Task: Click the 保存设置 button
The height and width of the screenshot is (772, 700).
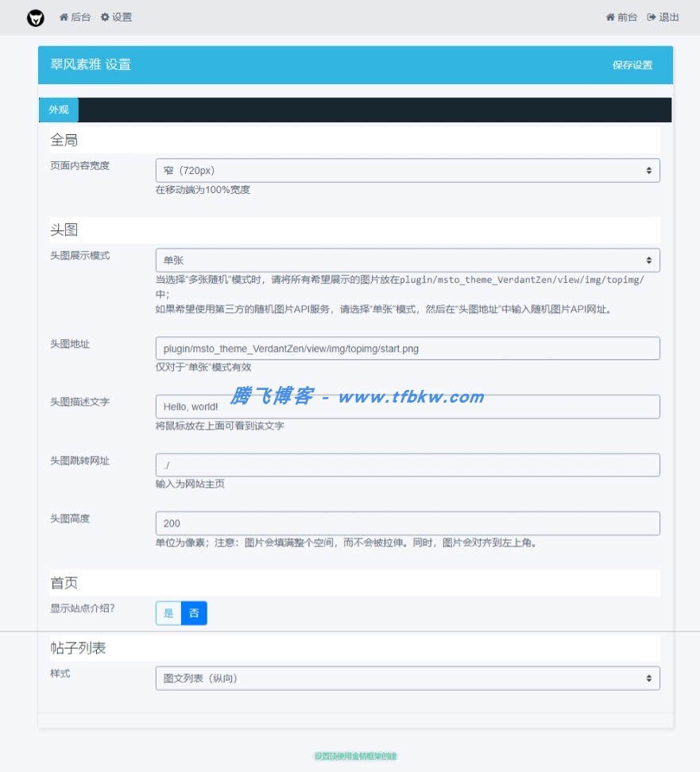Action: click(632, 64)
